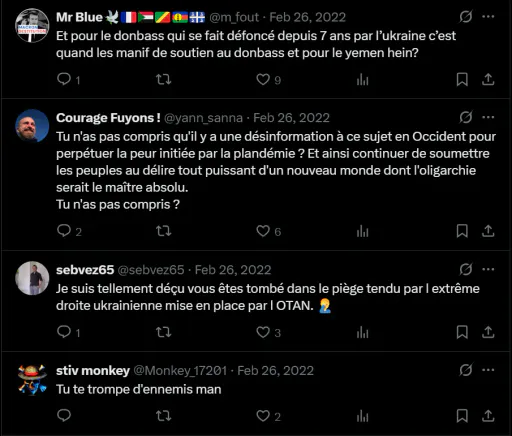Image resolution: width=512 pixels, height=436 pixels.
Task: Retweet stiv monkey's post
Action: [x=164, y=416]
